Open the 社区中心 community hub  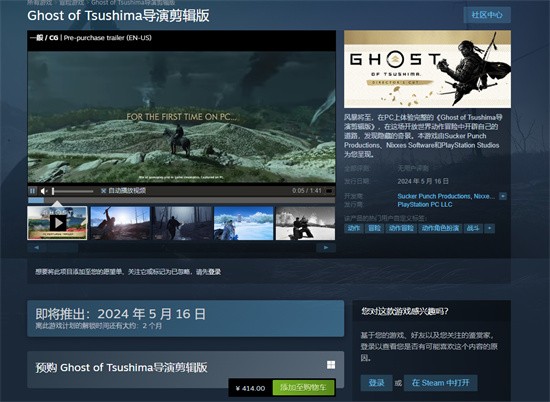click(487, 15)
